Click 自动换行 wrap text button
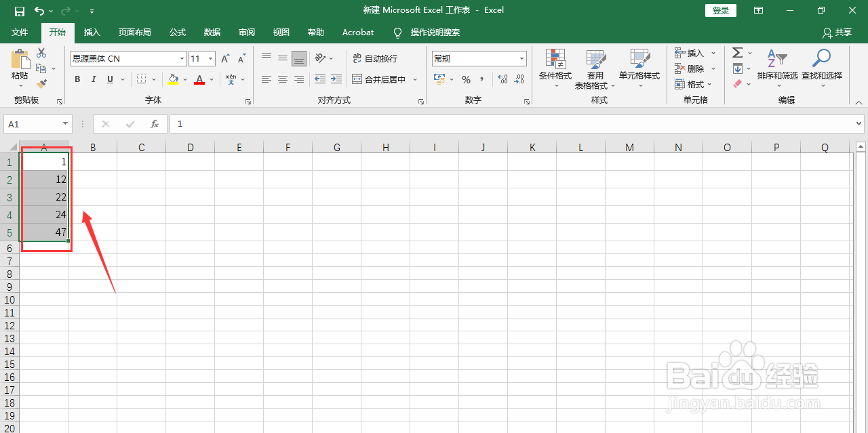Viewport: 868px width, 433px height. point(375,58)
